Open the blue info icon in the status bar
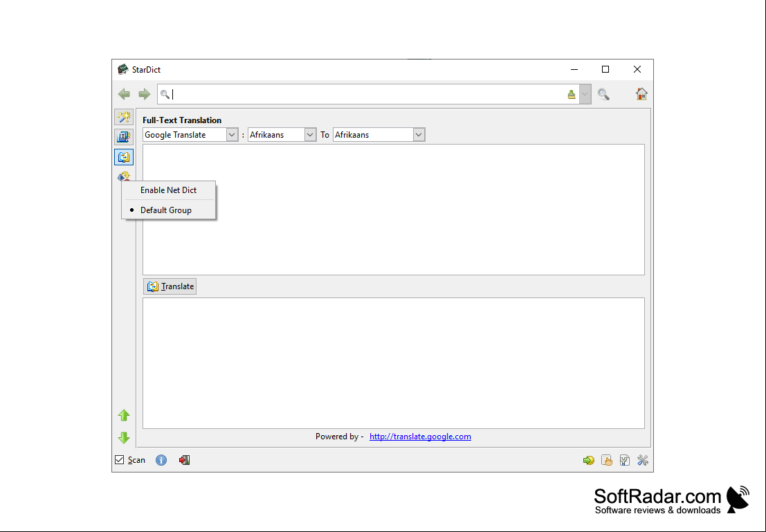Screen dimensions: 766x532 (x=161, y=460)
